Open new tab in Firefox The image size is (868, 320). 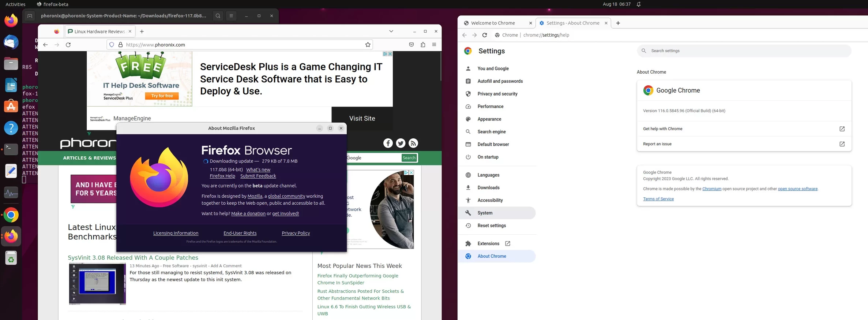(x=142, y=31)
